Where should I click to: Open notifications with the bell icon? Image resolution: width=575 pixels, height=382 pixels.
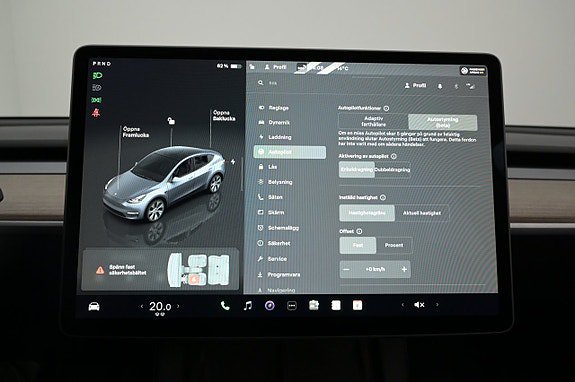coord(440,86)
